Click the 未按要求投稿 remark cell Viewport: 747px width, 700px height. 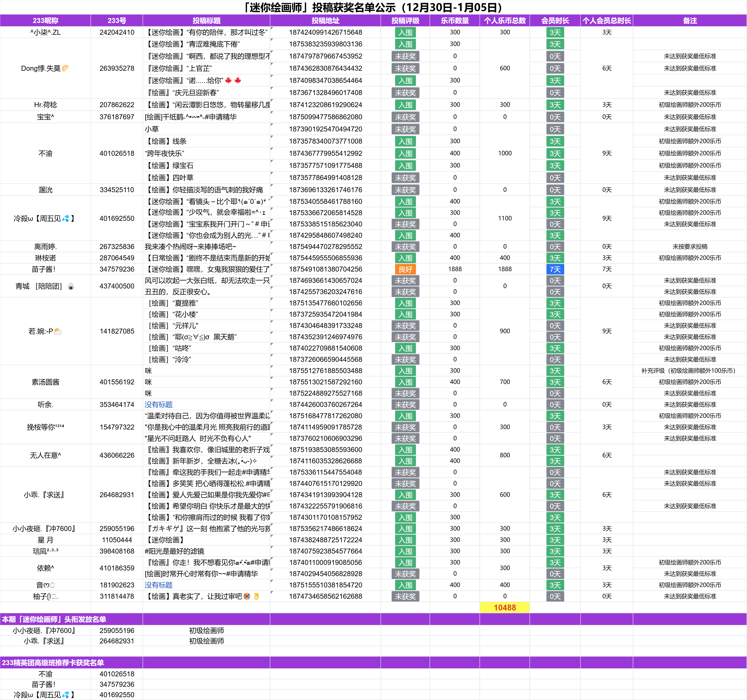pyautogui.click(x=689, y=247)
